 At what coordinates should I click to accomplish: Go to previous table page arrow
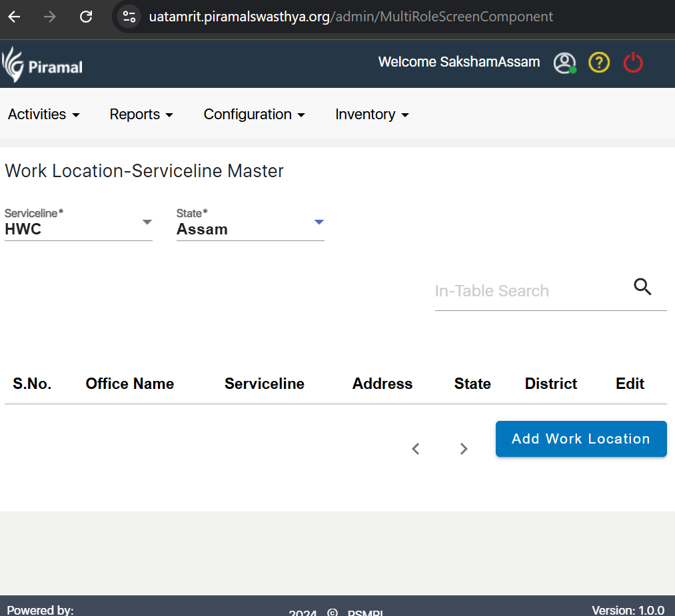[416, 449]
